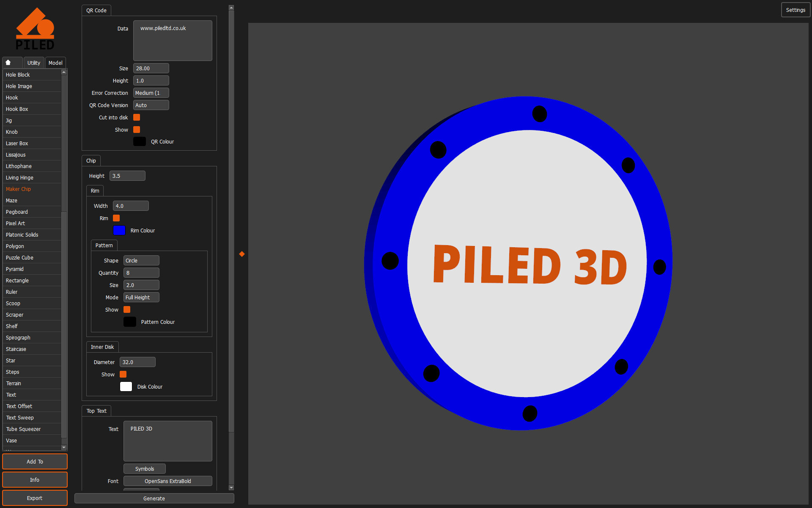
Task: Click the Add To button
Action: pos(35,461)
